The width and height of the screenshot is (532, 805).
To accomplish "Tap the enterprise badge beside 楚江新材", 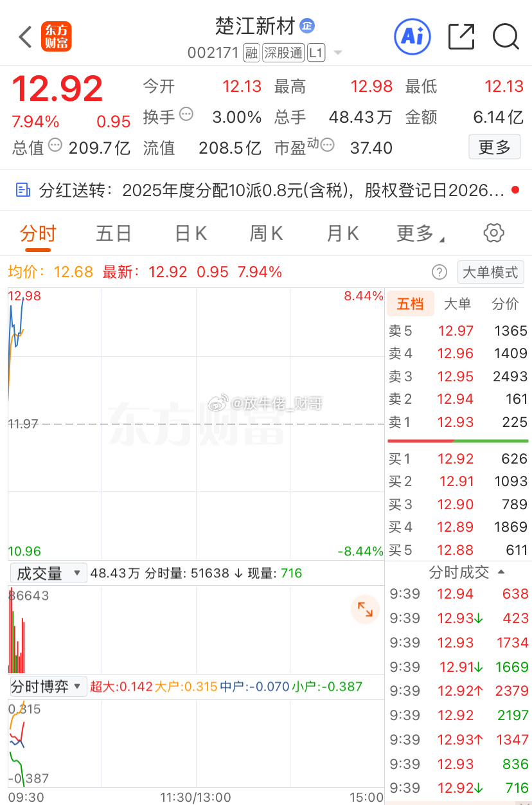I will click(x=307, y=26).
